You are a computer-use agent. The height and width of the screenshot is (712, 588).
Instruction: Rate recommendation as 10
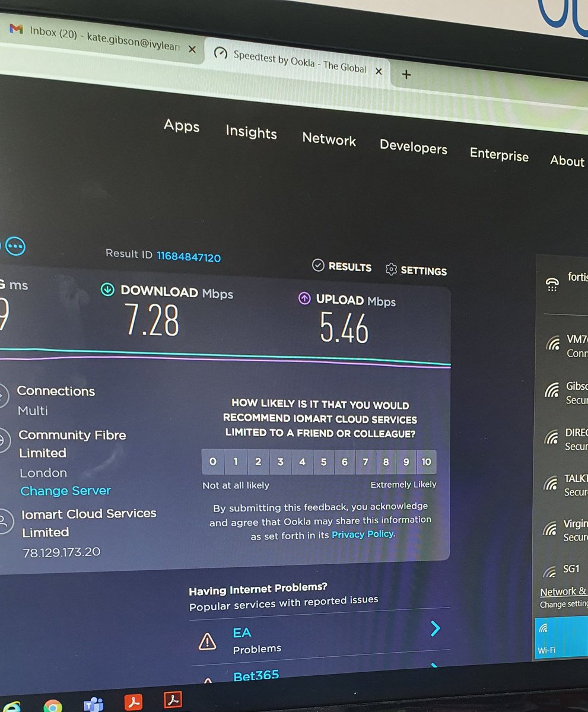pyautogui.click(x=427, y=462)
